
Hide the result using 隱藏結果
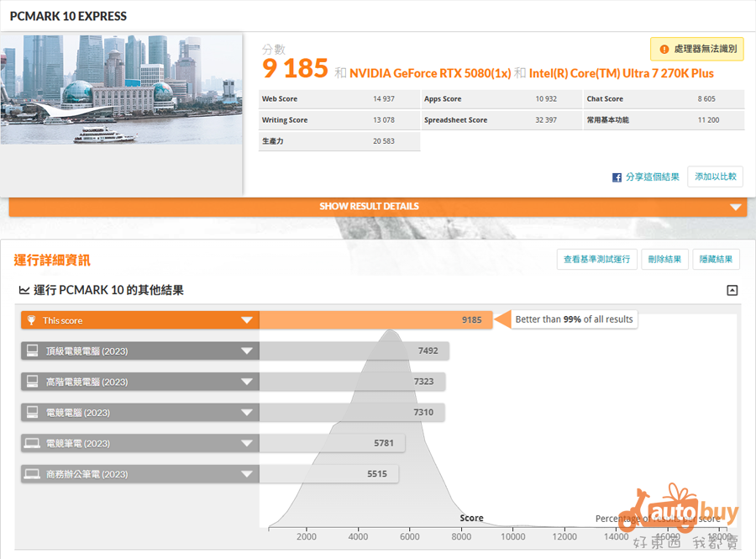click(716, 260)
